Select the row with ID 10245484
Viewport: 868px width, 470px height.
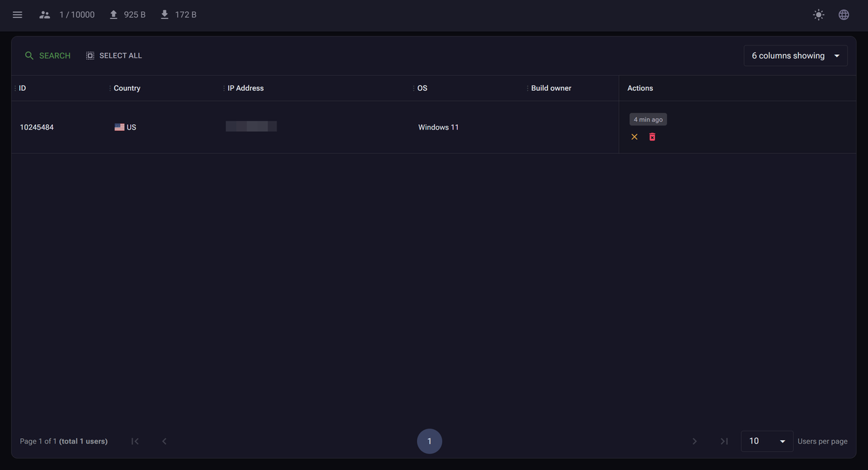pos(37,128)
